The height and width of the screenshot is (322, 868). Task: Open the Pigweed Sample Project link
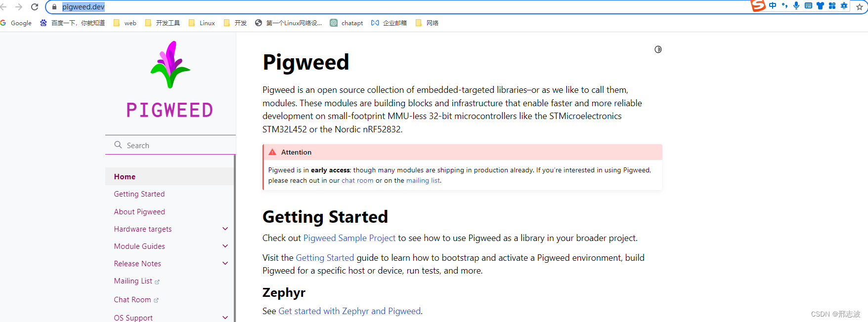(349, 238)
